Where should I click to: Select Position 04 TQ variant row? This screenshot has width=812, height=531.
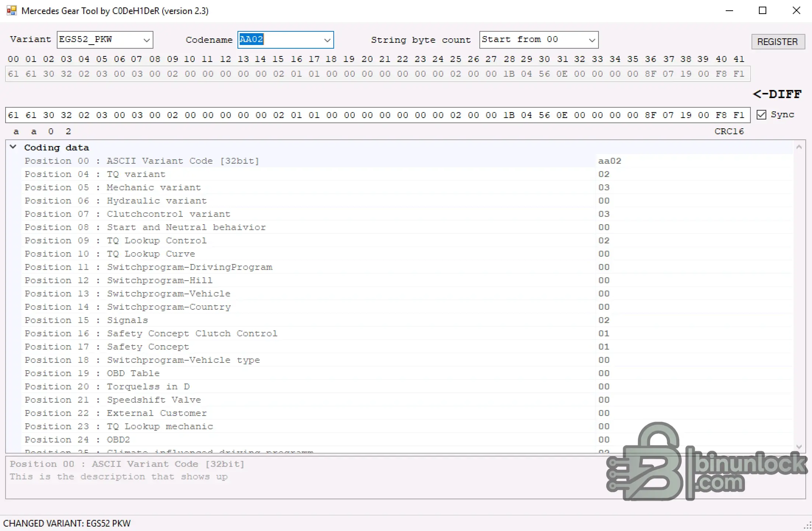coord(407,174)
